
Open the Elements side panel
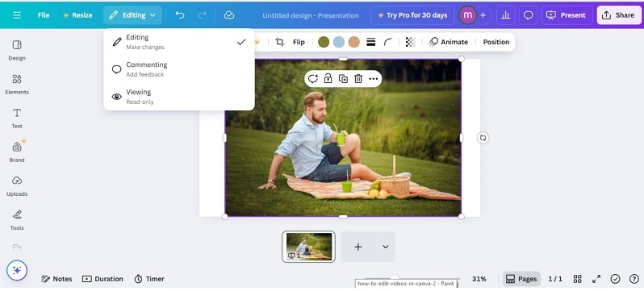[x=17, y=84]
